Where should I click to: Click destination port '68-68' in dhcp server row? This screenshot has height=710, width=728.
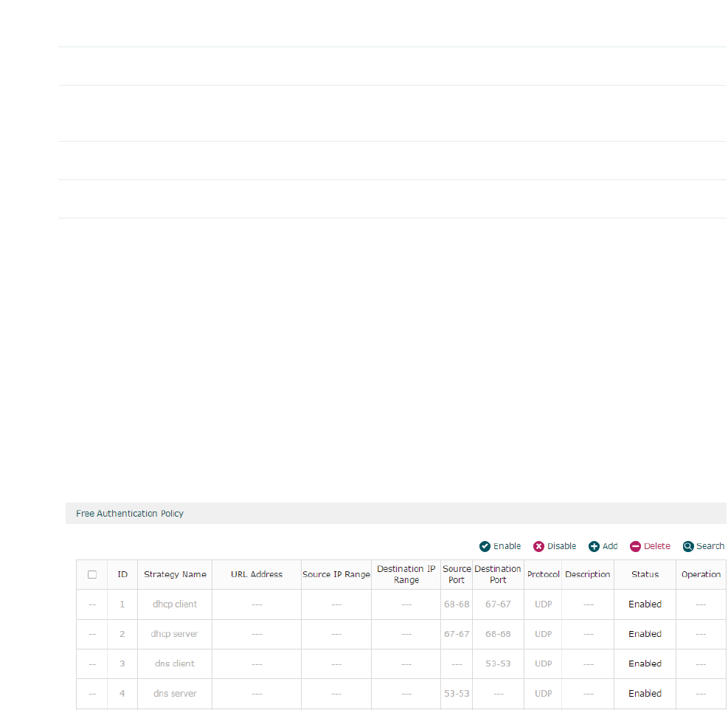[x=498, y=634]
